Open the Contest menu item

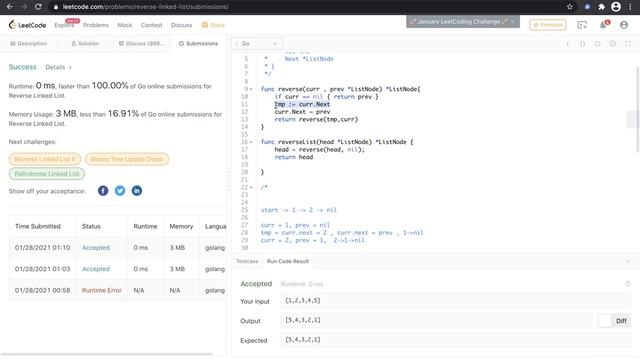pos(151,25)
